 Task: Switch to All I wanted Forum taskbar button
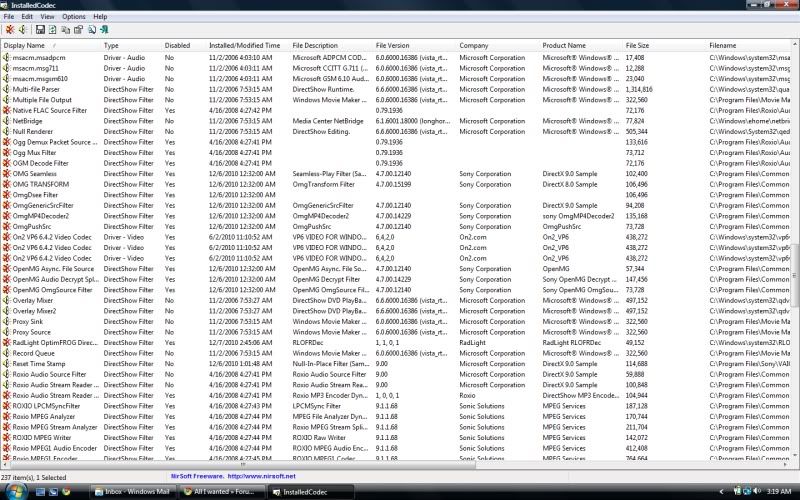[223, 492]
